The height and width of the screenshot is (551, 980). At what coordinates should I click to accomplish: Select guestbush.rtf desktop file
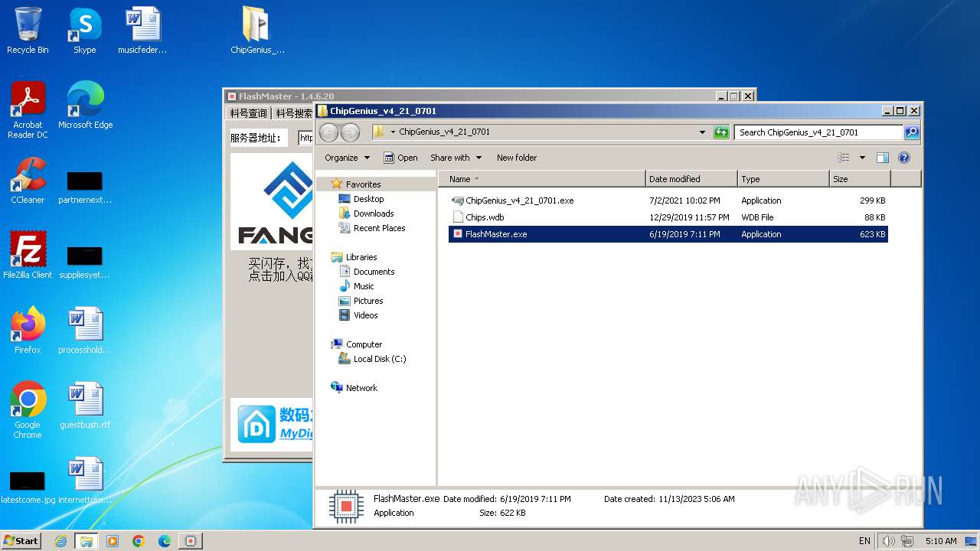[85, 406]
